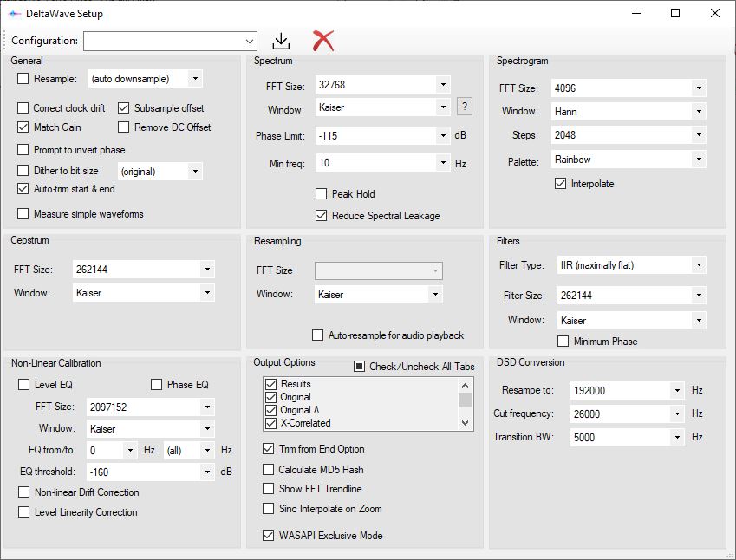Open the Dither (original) dropdown
736x560 pixels.
coord(160,172)
